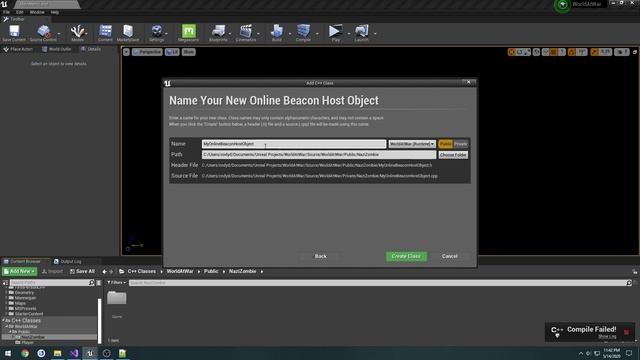This screenshot has width=640, height=360.
Task: Open File Explorer from the taskbar
Action: (58, 353)
